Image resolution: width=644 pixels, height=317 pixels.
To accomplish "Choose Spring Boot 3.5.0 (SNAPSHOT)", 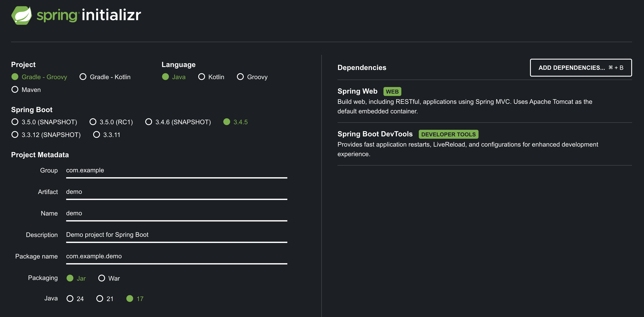I will (44, 122).
